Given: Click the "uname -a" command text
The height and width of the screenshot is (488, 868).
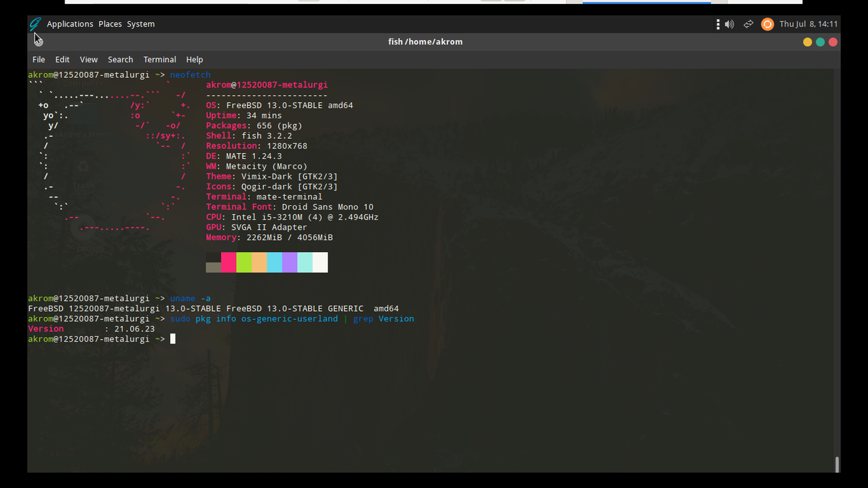Looking at the screenshot, I should (x=191, y=298).
